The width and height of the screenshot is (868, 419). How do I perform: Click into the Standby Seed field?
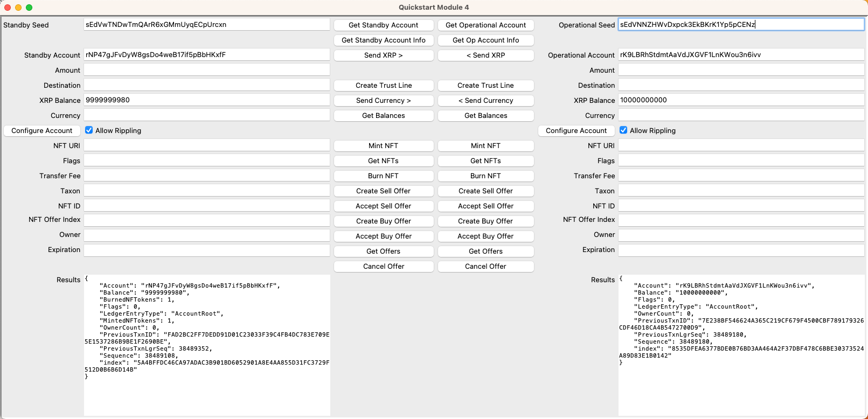pyautogui.click(x=206, y=25)
